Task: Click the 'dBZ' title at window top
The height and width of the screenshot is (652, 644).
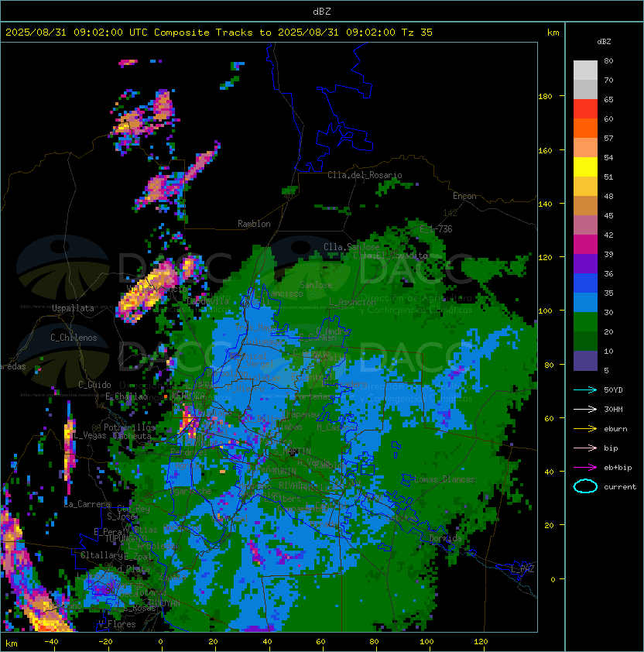Action: click(x=322, y=11)
